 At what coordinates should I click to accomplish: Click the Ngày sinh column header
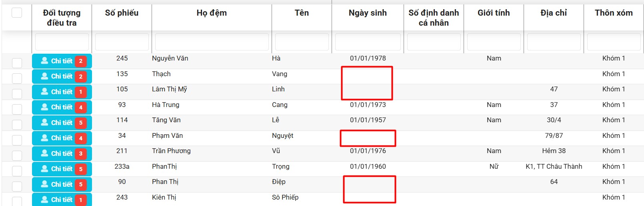[x=368, y=13]
